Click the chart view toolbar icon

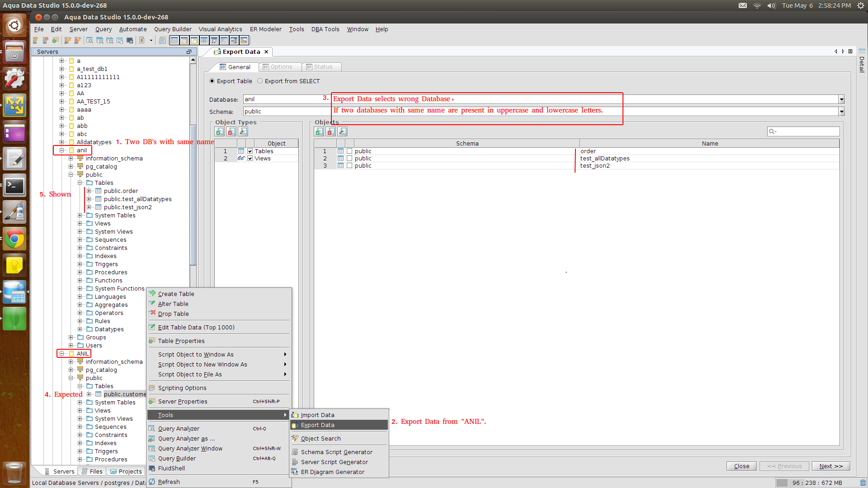click(x=244, y=41)
